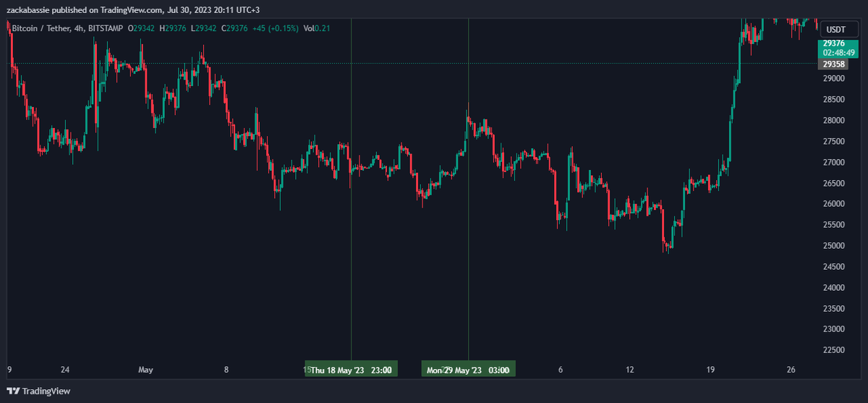The height and width of the screenshot is (403, 868).
Task: Click the 29000 price axis label
Action: click(x=834, y=78)
